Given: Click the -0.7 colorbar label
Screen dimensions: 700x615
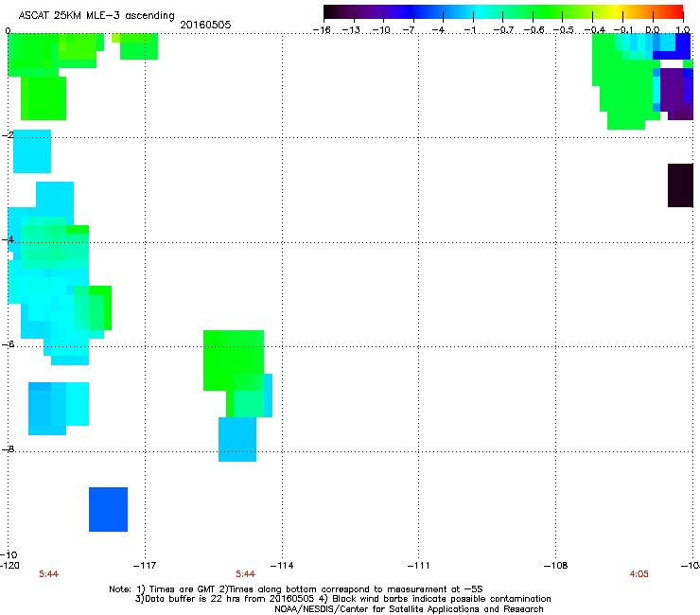Looking at the screenshot, I should (x=503, y=30).
